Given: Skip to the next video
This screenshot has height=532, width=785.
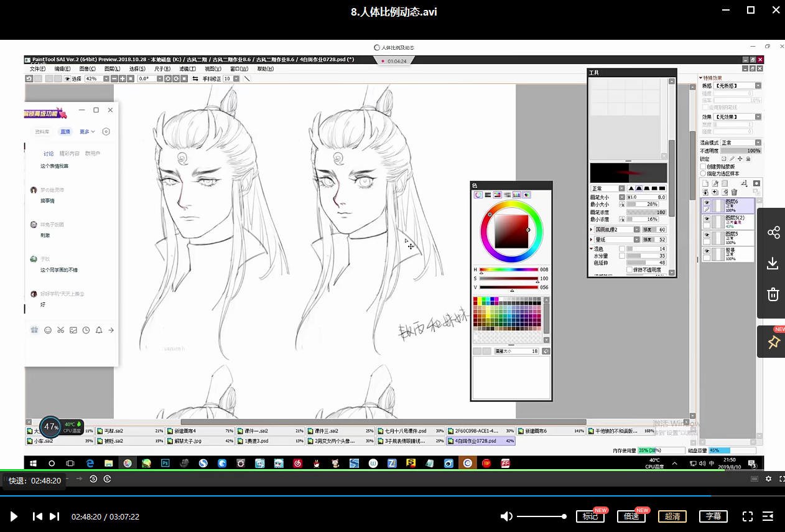Looking at the screenshot, I should coord(55,516).
